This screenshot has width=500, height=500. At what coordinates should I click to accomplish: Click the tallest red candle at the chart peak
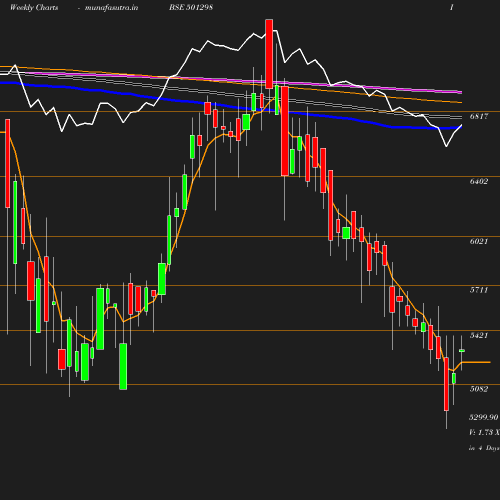[x=269, y=54]
